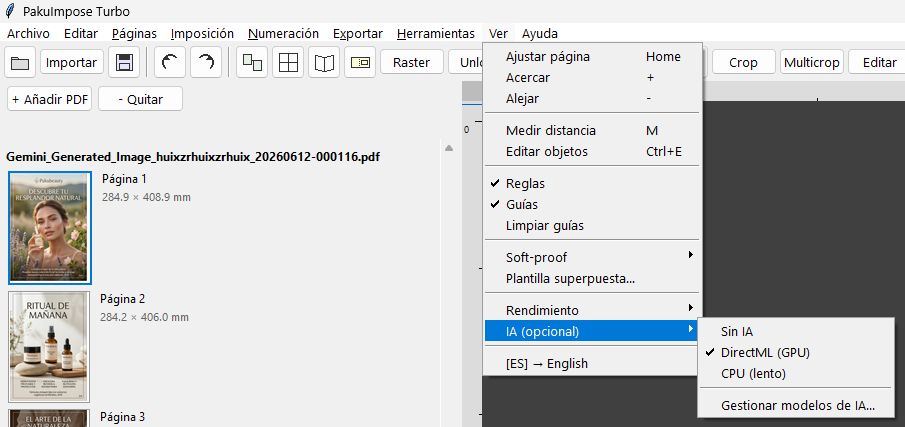Click the Página 1 label
The width and height of the screenshot is (905, 427).
tap(124, 179)
